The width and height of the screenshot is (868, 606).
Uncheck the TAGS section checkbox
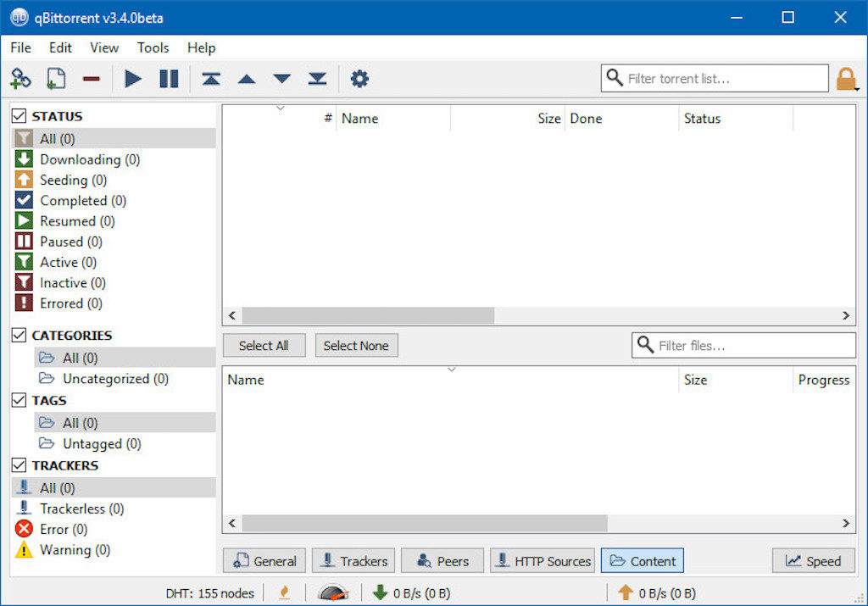point(19,399)
